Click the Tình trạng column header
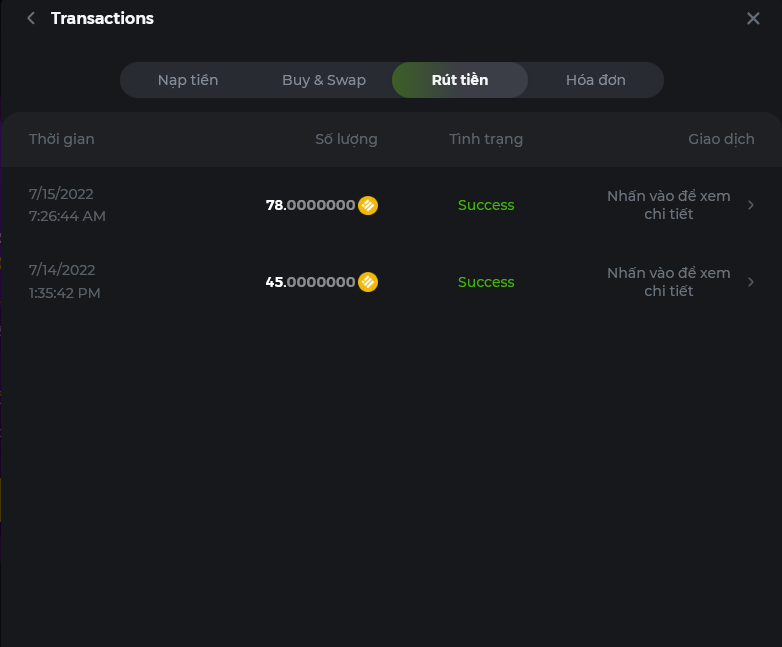Viewport: 782px width, 647px height. pos(486,139)
